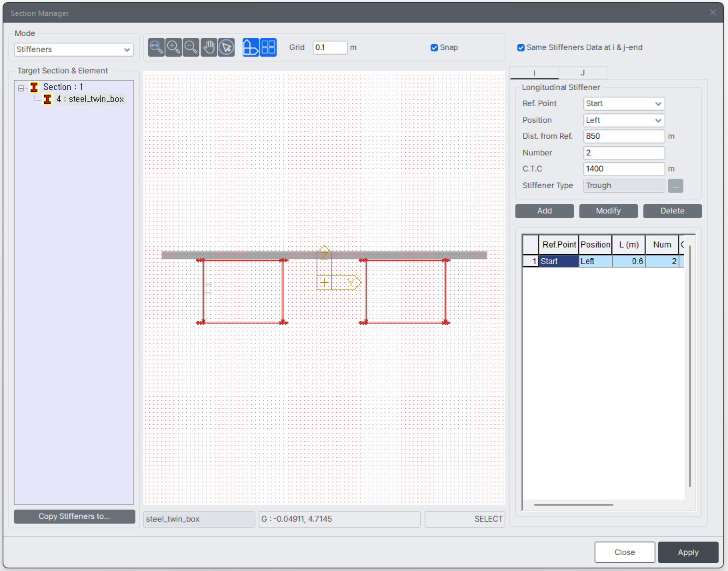This screenshot has width=728, height=571.
Task: Click the gray top deck slab in canvas
Action: tap(324, 255)
